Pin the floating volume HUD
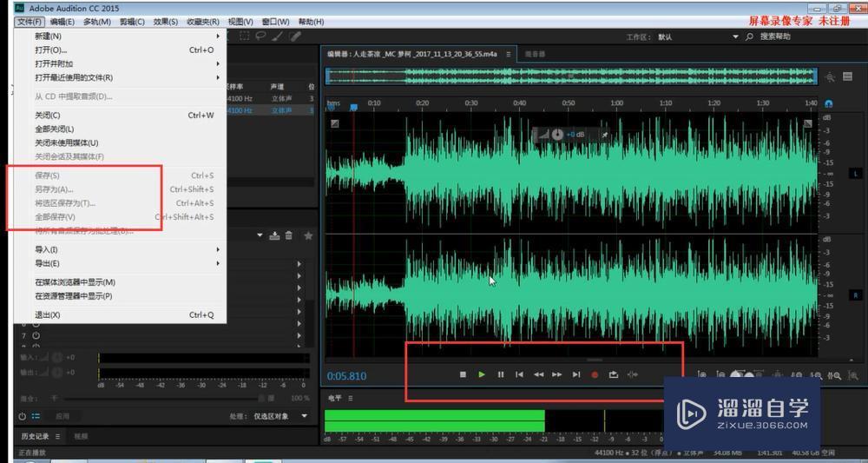Viewport: 868px width, 463px height. (605, 135)
